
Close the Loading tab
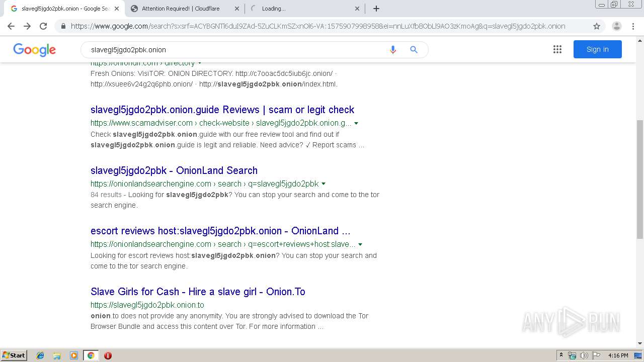click(x=357, y=9)
